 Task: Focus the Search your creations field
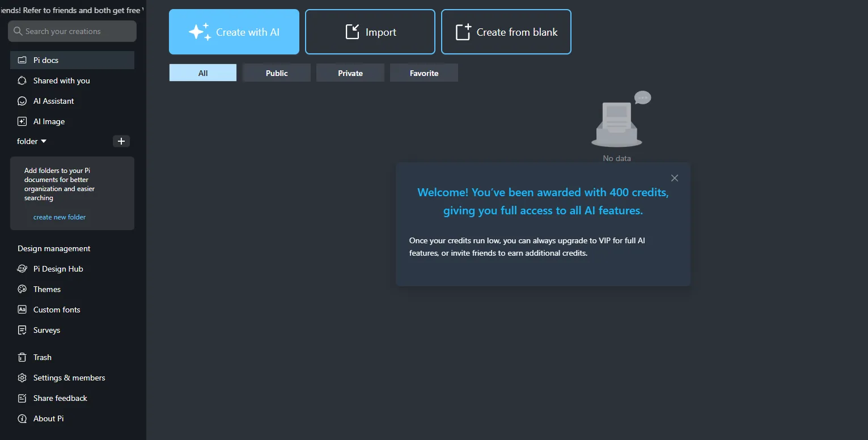coord(73,31)
